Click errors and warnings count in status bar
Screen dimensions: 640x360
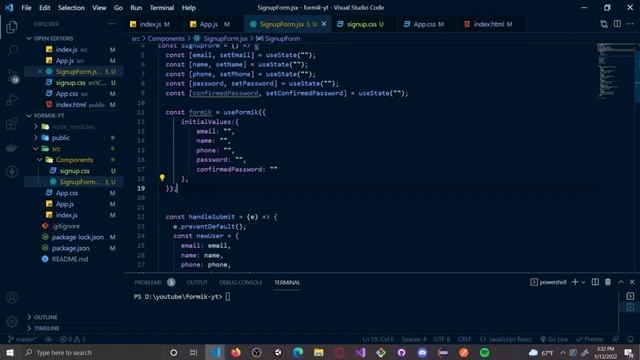click(x=73, y=339)
